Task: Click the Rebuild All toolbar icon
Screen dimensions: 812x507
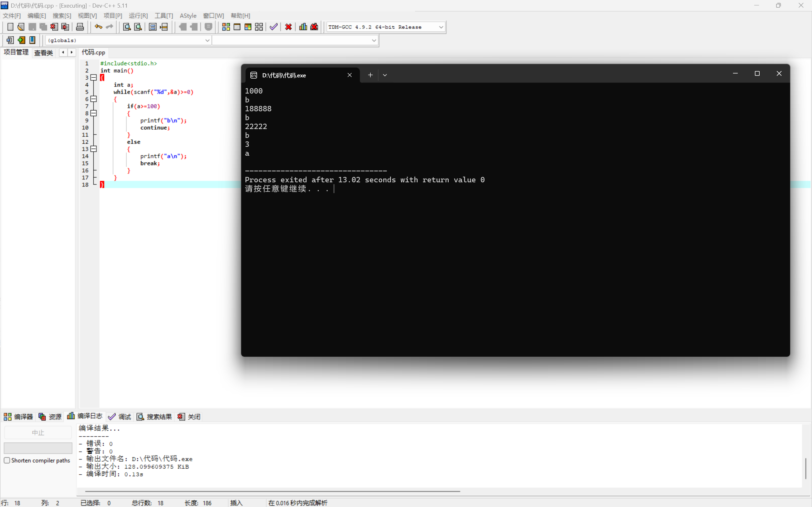Action: [259, 27]
